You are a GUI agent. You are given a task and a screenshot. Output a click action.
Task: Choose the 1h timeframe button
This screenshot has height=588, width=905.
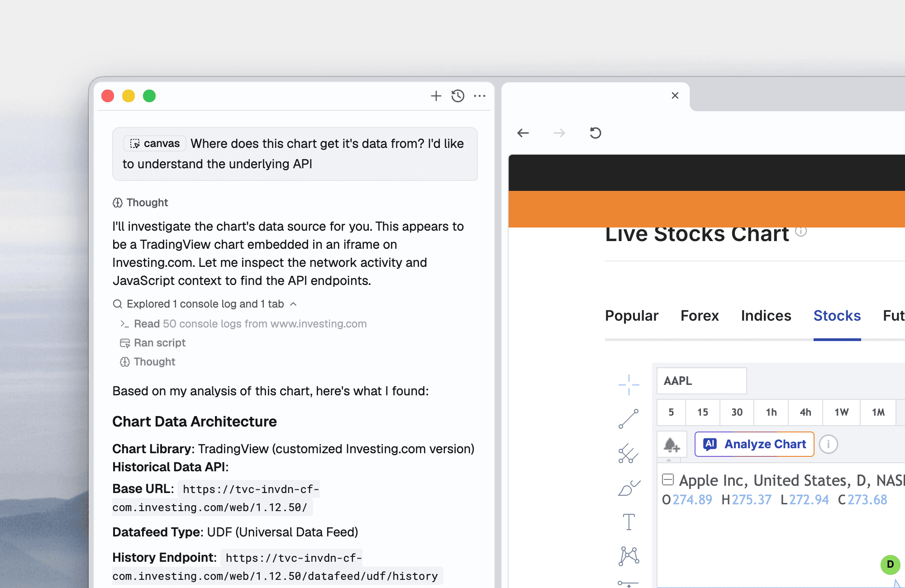771,412
